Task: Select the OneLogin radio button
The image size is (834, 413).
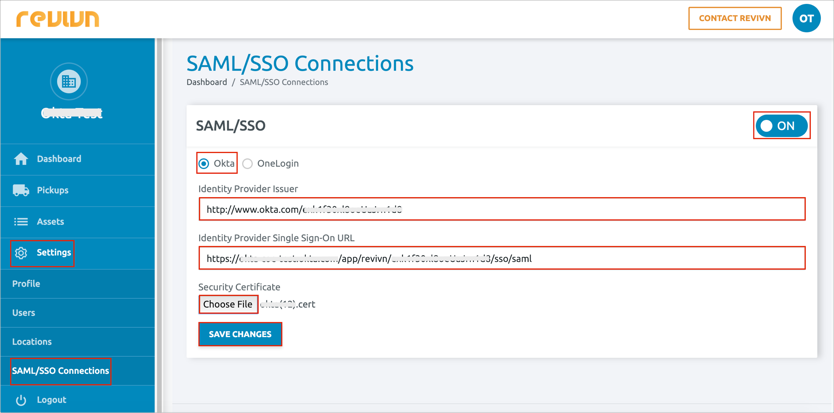Action: 248,164
